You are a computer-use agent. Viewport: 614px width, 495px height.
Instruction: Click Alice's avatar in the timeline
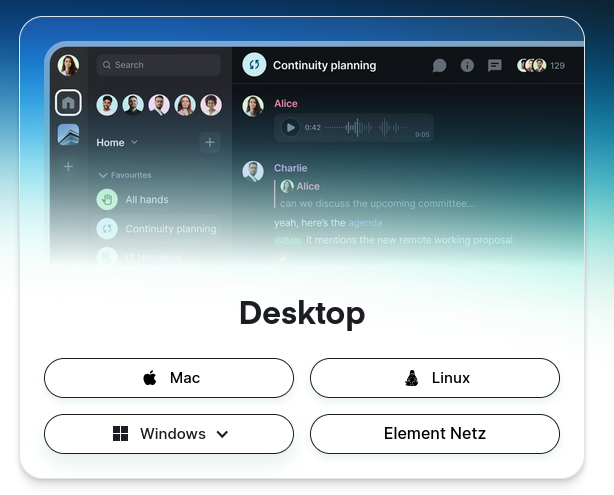pyautogui.click(x=253, y=106)
